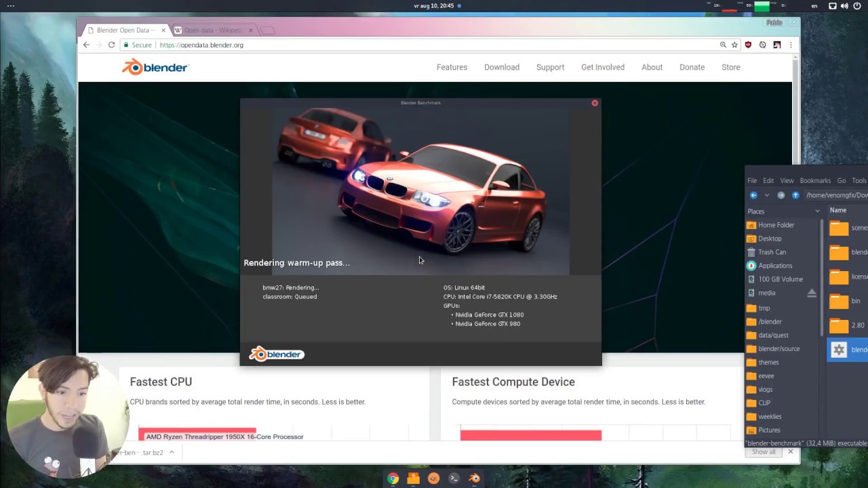Viewport: 868px width, 488px height.
Task: Open the Features link on Blender site
Action: (452, 67)
